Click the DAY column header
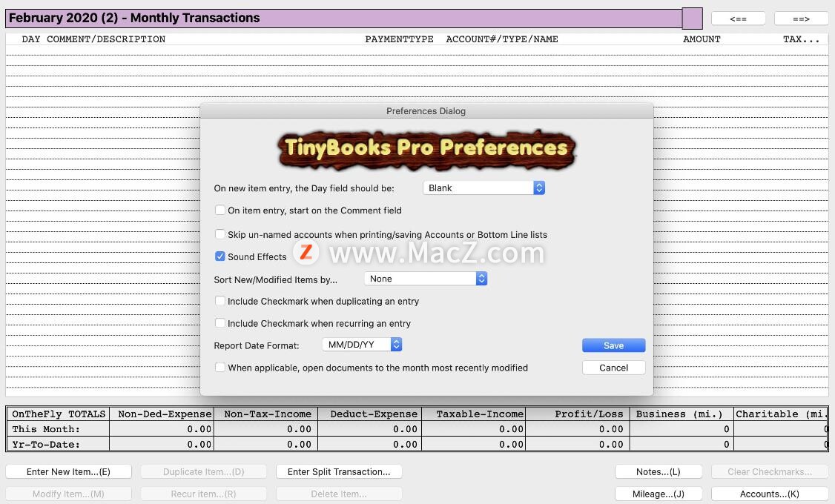 31,39
